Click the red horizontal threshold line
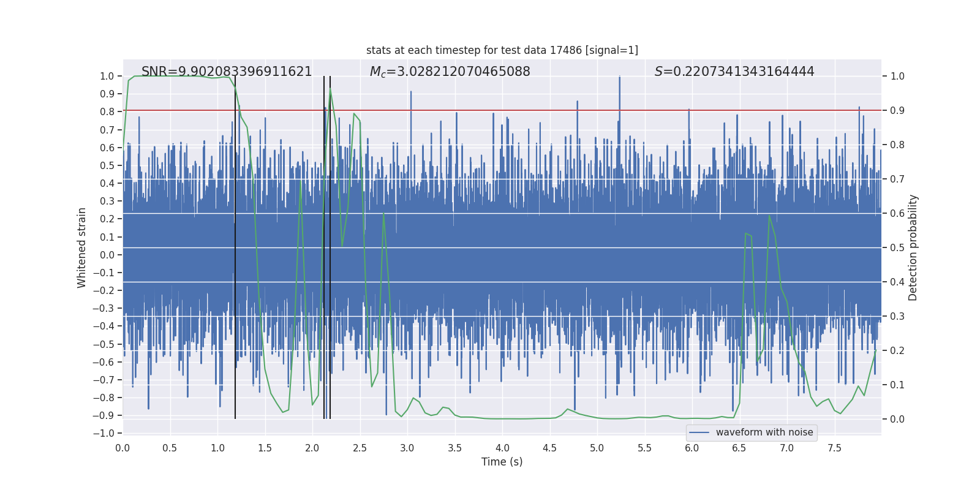The width and height of the screenshot is (980, 490). [x=502, y=110]
